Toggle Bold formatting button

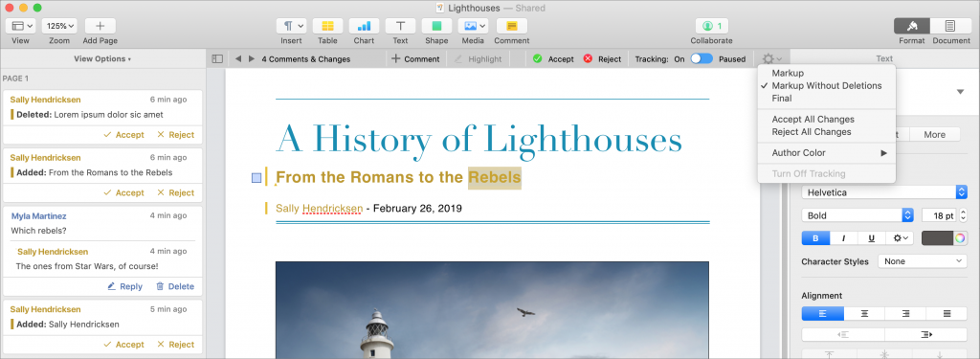[x=815, y=238]
